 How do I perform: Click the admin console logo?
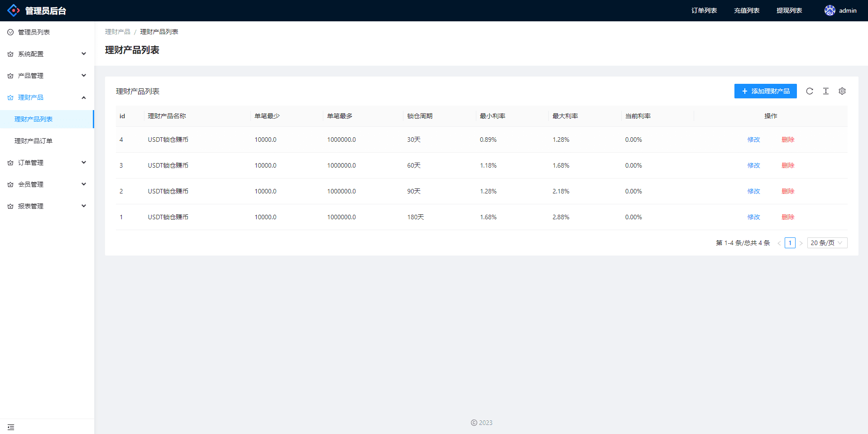(x=14, y=10)
